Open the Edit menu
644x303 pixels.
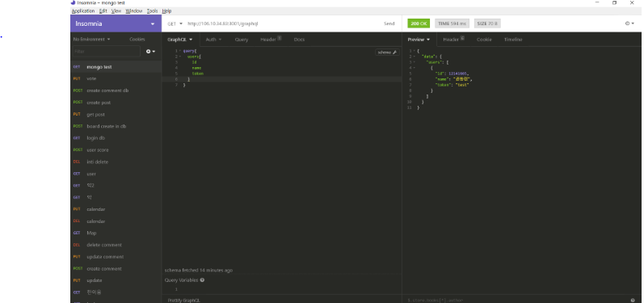[x=103, y=11]
